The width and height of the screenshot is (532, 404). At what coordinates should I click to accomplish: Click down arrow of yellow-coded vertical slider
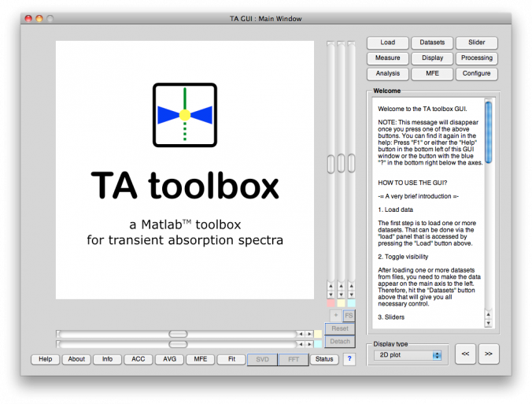[x=341, y=295]
